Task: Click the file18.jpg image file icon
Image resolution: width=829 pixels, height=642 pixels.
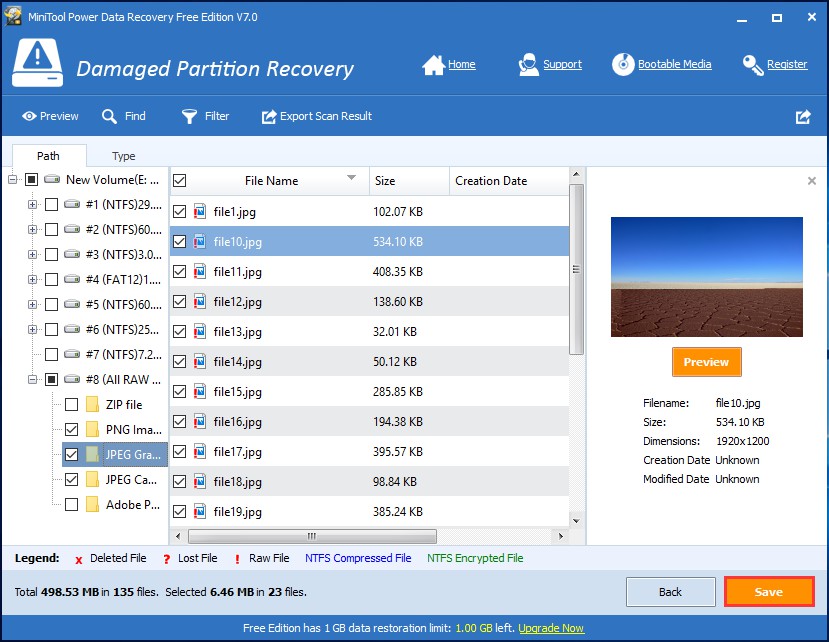Action: (199, 481)
